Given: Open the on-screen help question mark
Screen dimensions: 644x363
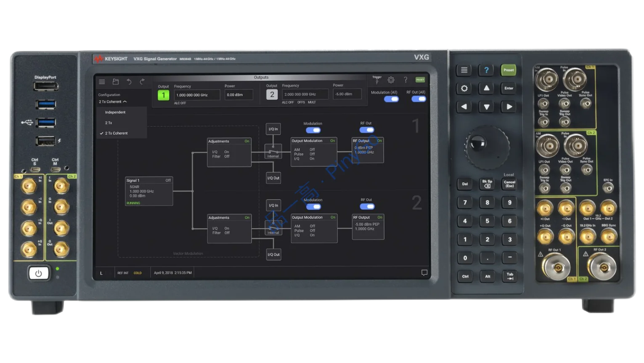Looking at the screenshot, I should [x=405, y=80].
